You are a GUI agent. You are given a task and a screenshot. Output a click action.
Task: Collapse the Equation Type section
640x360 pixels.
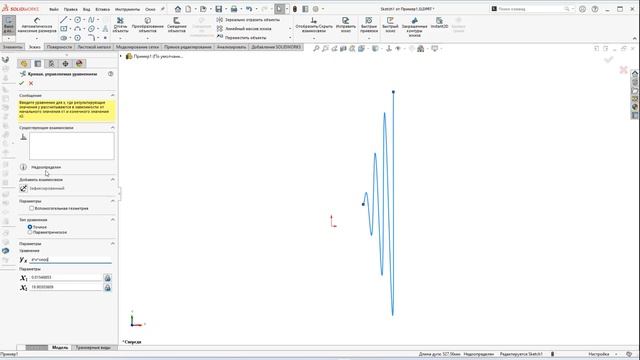tap(112, 220)
